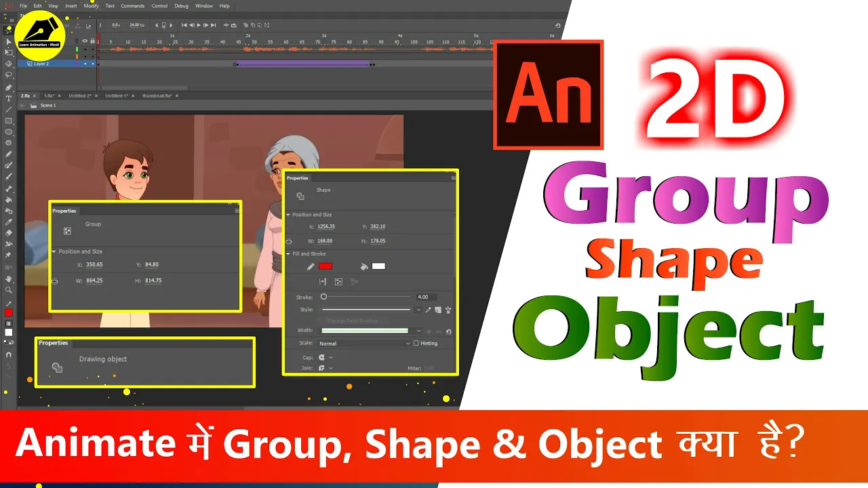Click the W value 864.25 in Group Properties
Viewport: 868px width, 488px height.
pyautogui.click(x=94, y=281)
